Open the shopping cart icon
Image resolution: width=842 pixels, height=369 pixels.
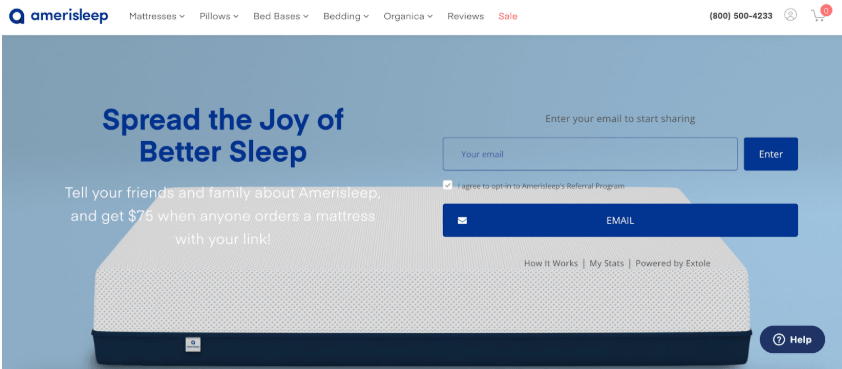click(x=818, y=16)
